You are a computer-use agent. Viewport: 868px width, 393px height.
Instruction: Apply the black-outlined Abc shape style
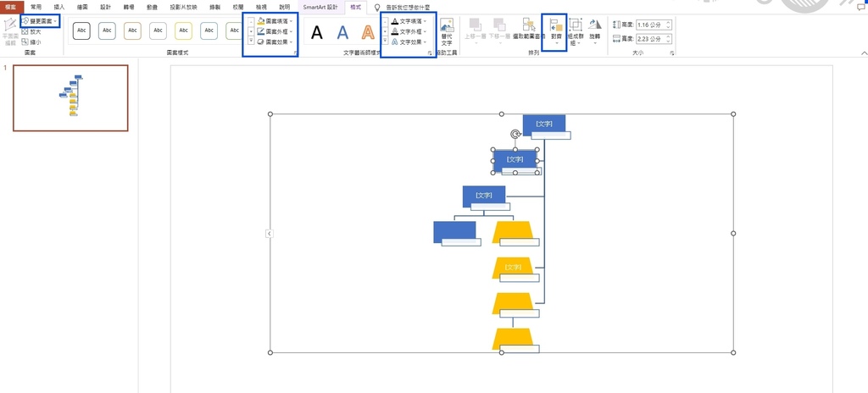[81, 30]
